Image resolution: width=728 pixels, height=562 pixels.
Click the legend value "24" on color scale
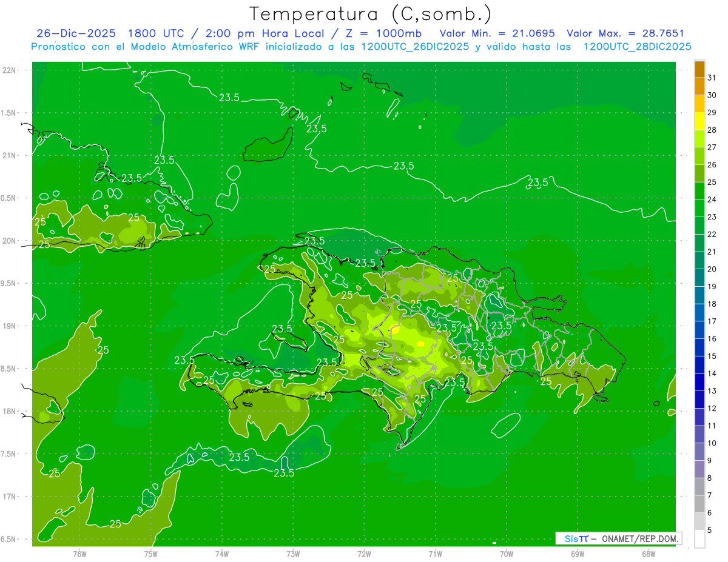pos(712,199)
